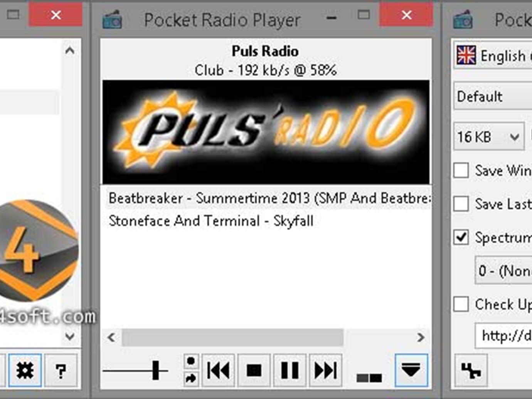Maximize the Pocket Radio Player window
The width and height of the screenshot is (532, 399).
(364, 15)
